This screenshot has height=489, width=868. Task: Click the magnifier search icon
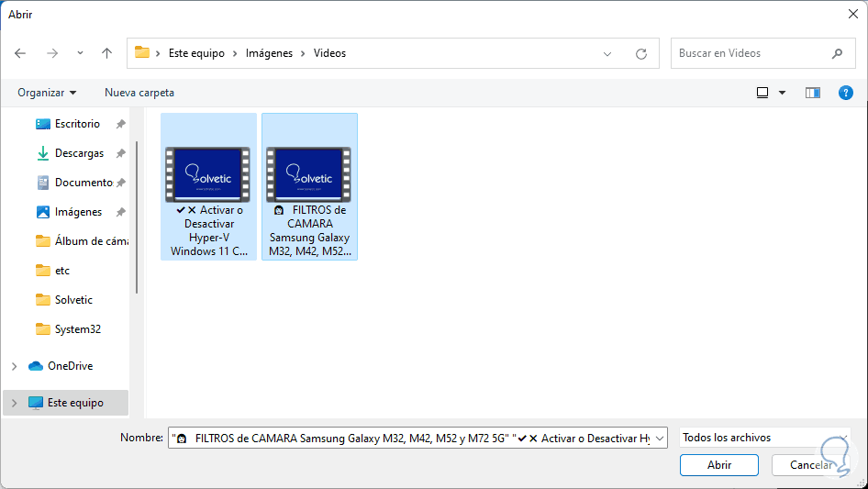[x=837, y=53]
